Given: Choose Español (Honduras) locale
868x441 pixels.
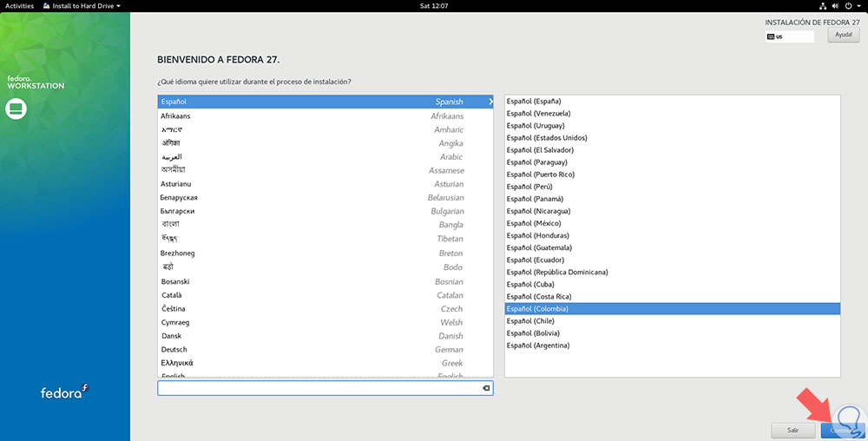Looking at the screenshot, I should pos(673,235).
